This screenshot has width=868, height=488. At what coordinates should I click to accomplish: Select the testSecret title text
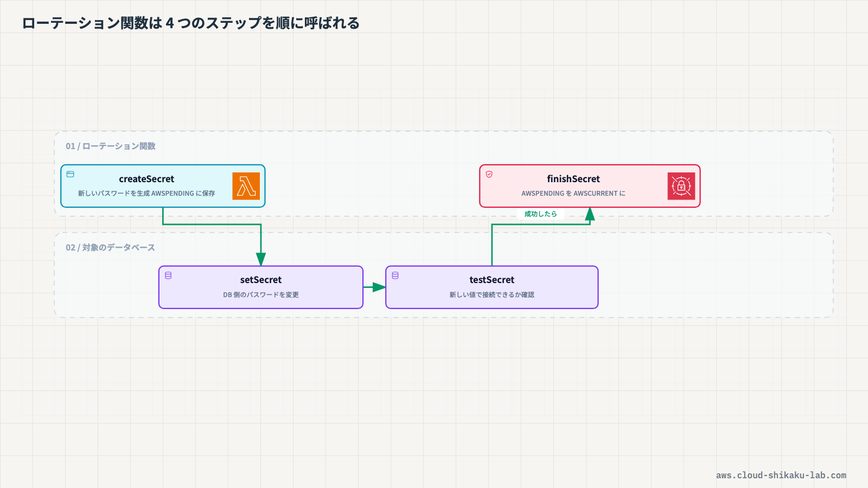492,280
